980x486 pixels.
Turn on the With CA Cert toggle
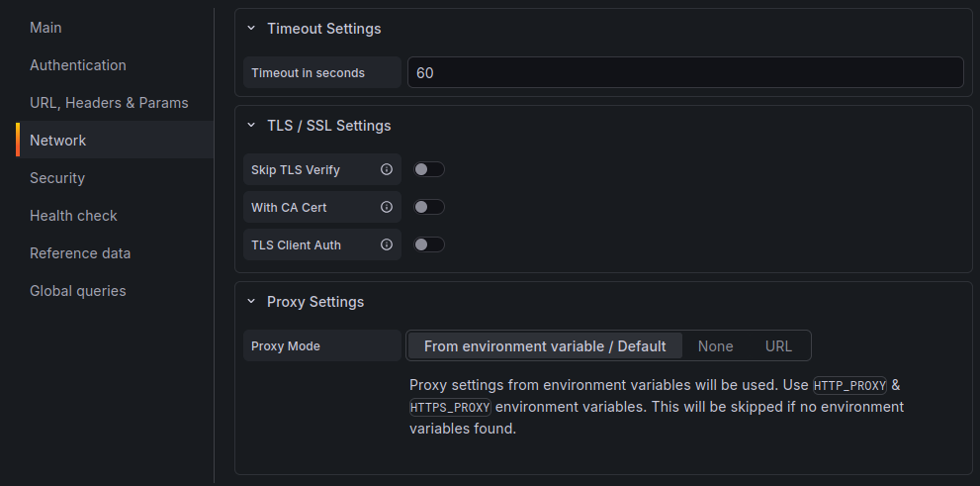pos(429,207)
